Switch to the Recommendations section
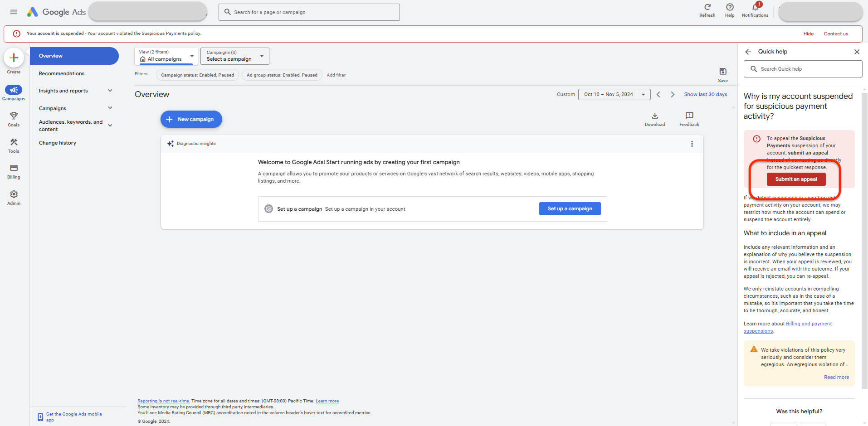Screen dimensions: 868x426 [61, 73]
